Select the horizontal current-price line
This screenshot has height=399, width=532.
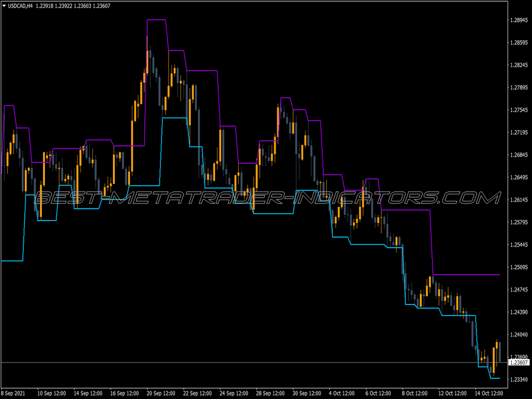point(254,363)
